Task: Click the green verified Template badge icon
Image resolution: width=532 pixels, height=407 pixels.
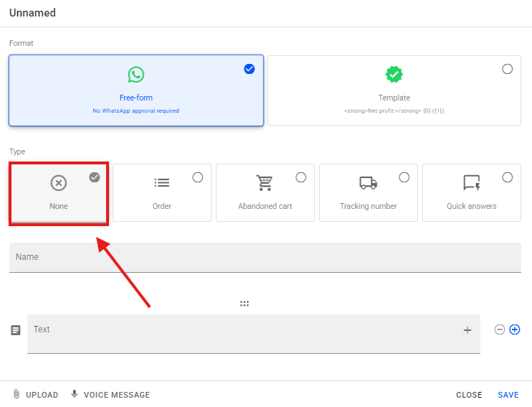Action: point(394,75)
